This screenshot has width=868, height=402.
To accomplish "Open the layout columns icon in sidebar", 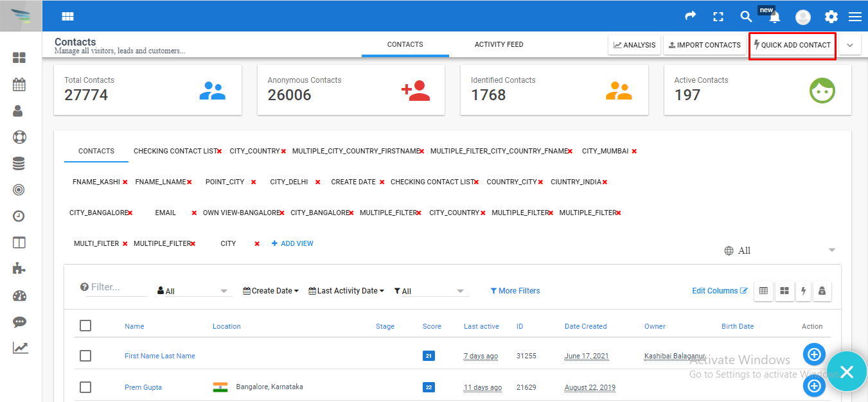I will coord(19,243).
